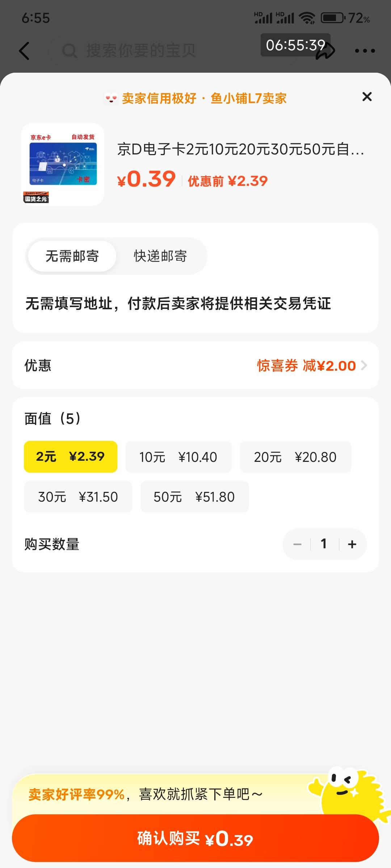Choose the 30元 ¥31.50 option
Image resolution: width=391 pixels, height=868 pixels.
[78, 497]
